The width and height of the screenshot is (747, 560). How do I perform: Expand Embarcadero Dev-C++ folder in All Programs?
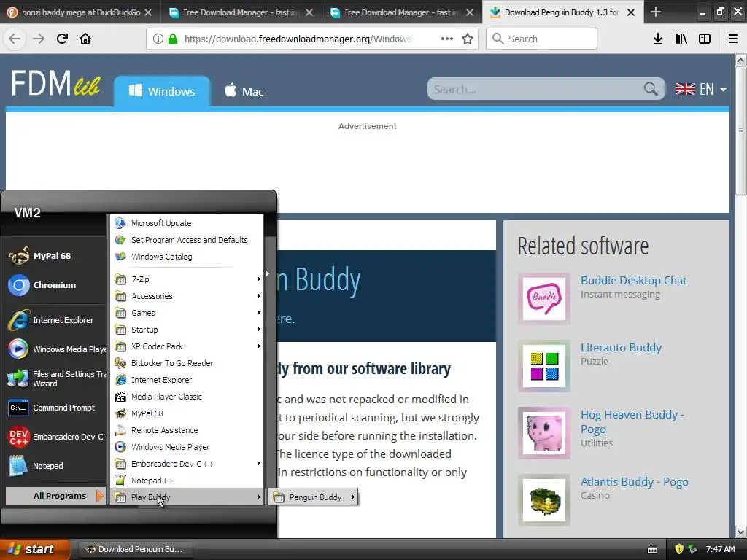tap(187, 463)
